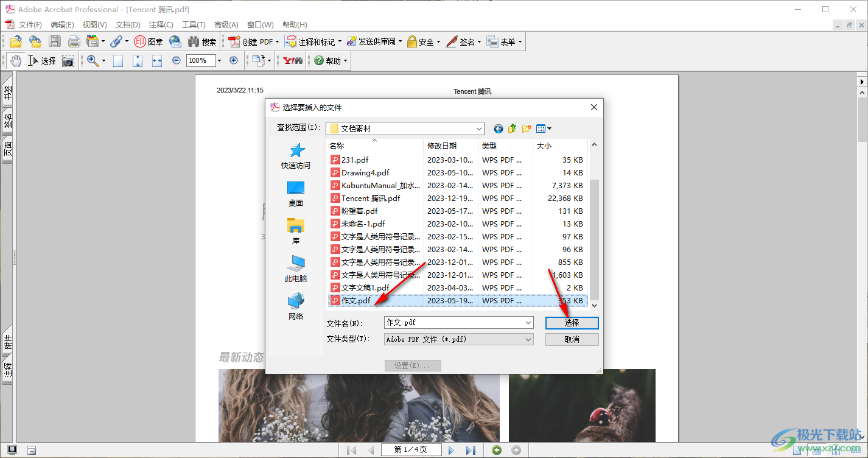Jump to last page arrow

[471, 450]
